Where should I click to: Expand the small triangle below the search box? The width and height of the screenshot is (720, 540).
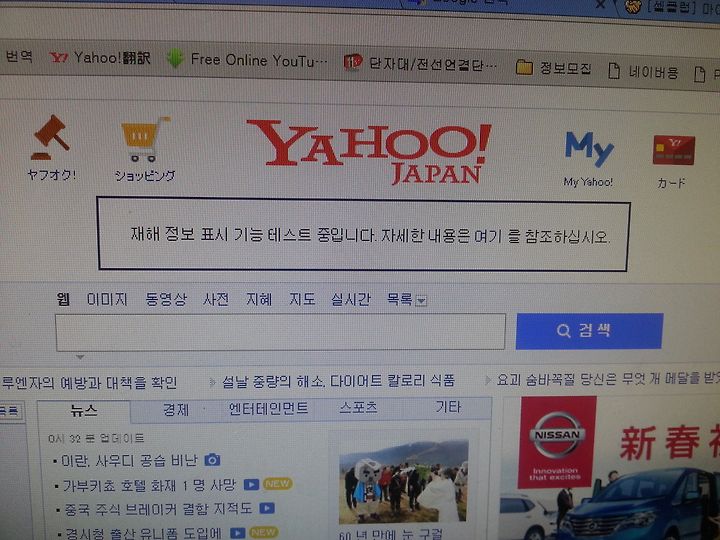(80, 357)
